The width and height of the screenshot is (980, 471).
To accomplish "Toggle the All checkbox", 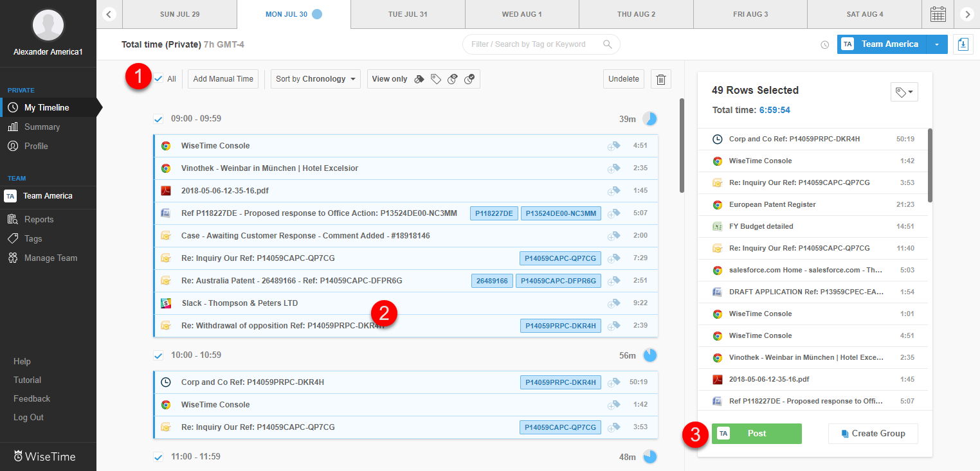I will (x=158, y=79).
